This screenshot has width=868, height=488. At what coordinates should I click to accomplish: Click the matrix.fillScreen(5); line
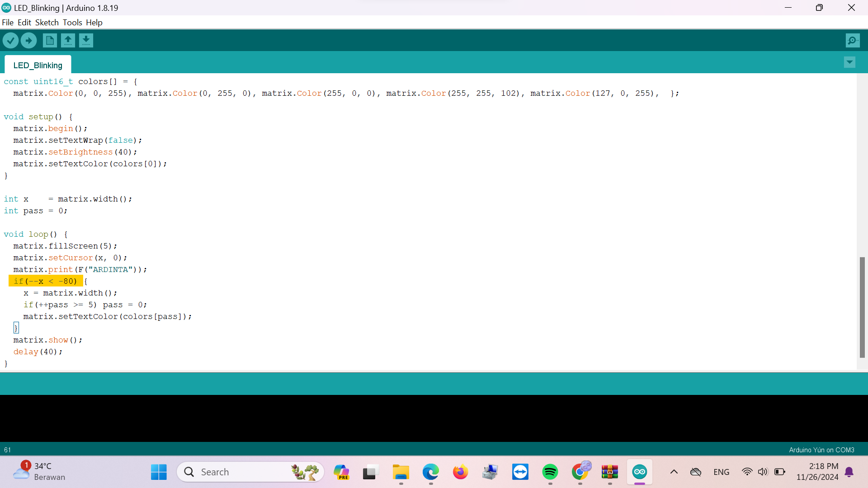[65, 246]
